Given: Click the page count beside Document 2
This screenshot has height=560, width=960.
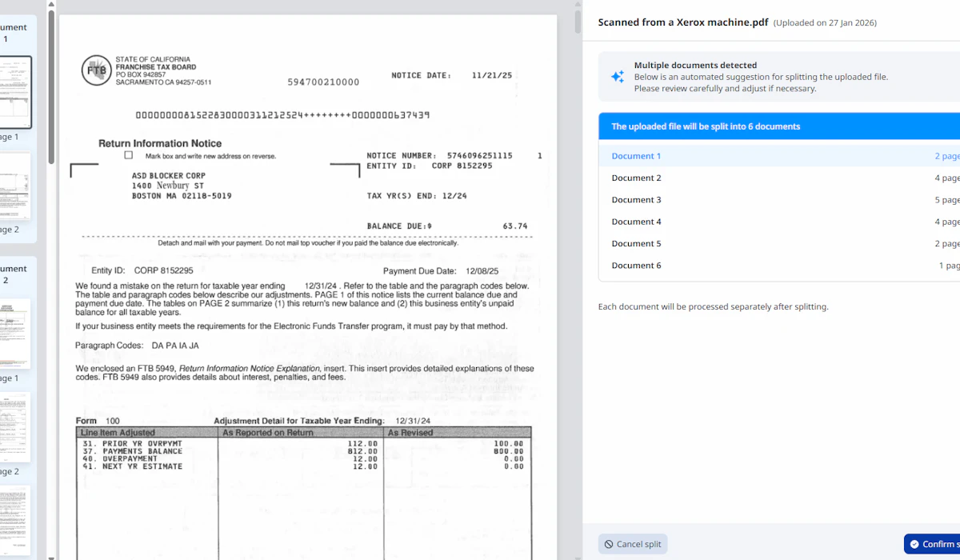Looking at the screenshot, I should (x=947, y=178).
